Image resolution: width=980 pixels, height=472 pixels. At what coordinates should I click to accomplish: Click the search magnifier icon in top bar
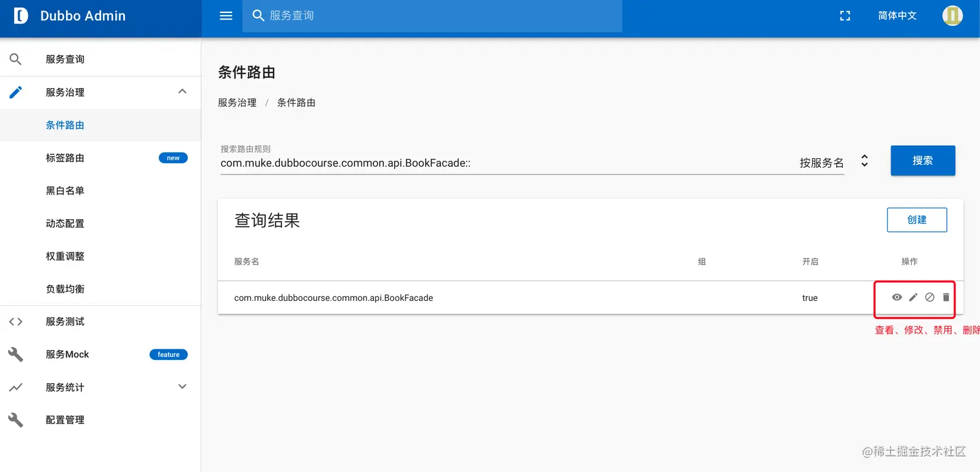[x=258, y=16]
